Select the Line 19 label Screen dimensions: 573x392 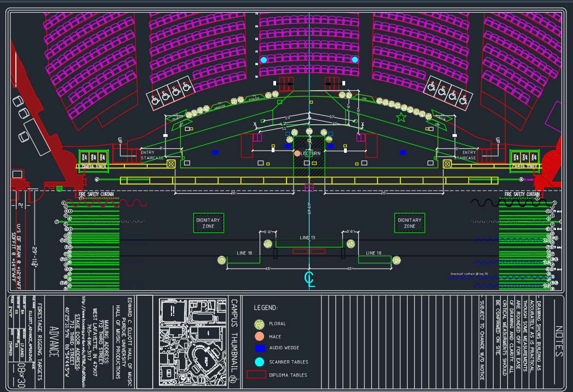coord(307,238)
